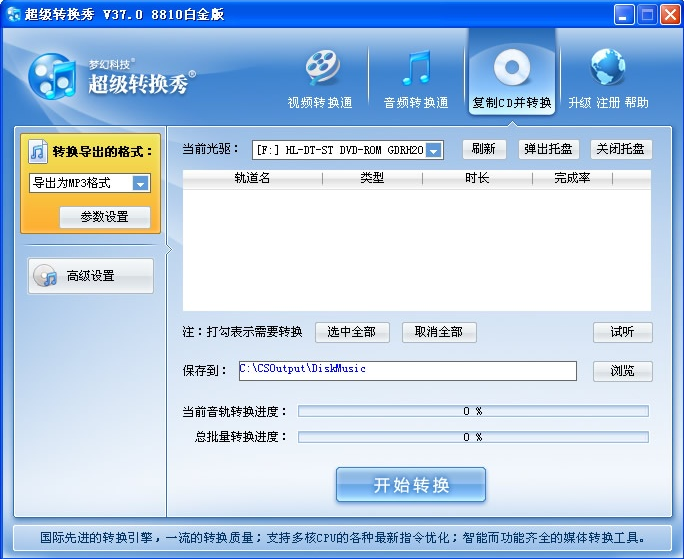Click the 超级转换秀 logo icon

(x=51, y=76)
